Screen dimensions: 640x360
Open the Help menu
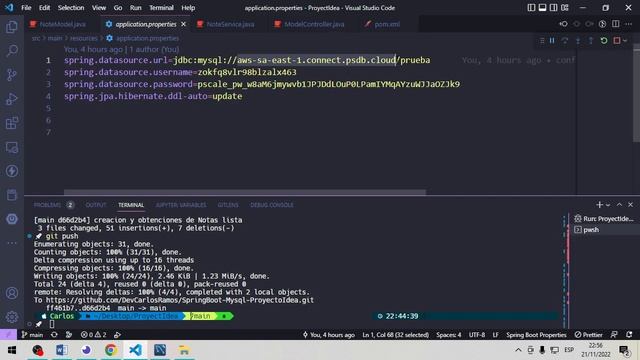(x=188, y=8)
